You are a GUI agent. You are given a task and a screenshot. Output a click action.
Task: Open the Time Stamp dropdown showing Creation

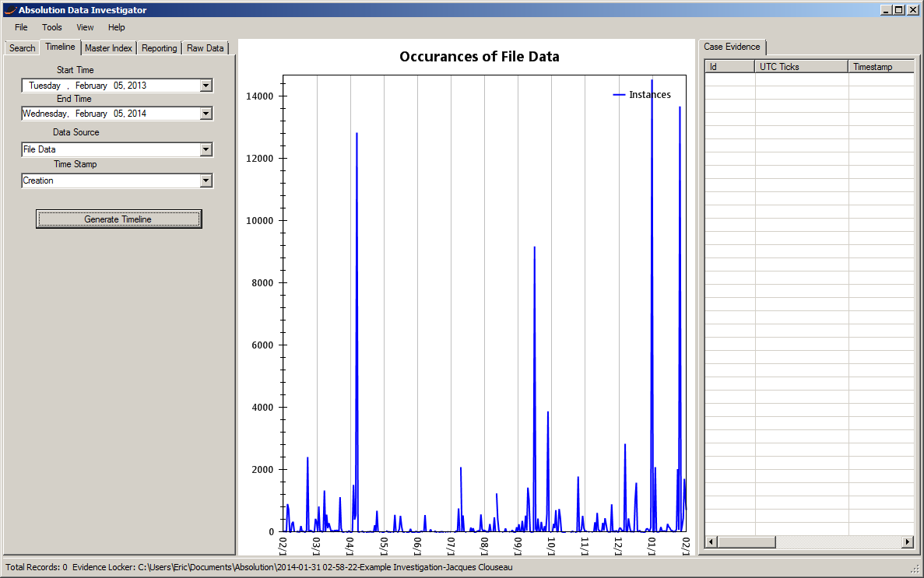(207, 180)
